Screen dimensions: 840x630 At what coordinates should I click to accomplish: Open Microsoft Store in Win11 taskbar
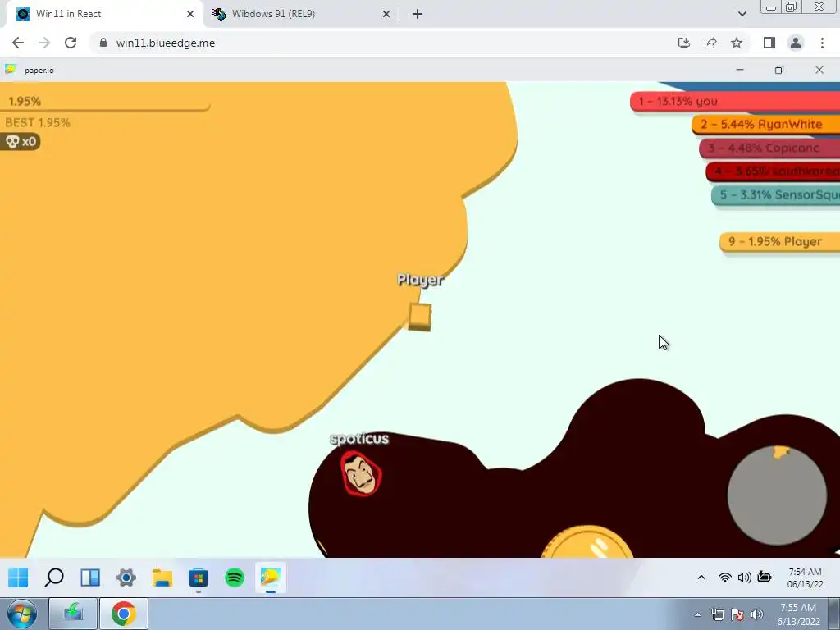pos(199,577)
